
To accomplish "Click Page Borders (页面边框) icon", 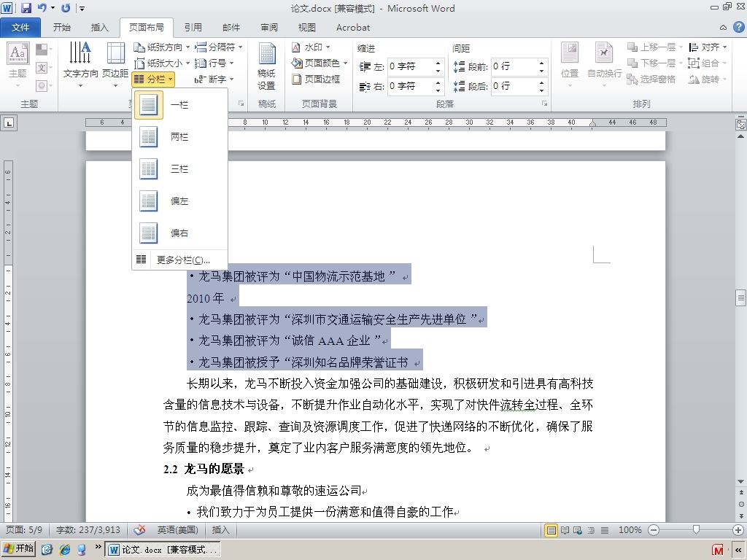I will tap(297, 79).
